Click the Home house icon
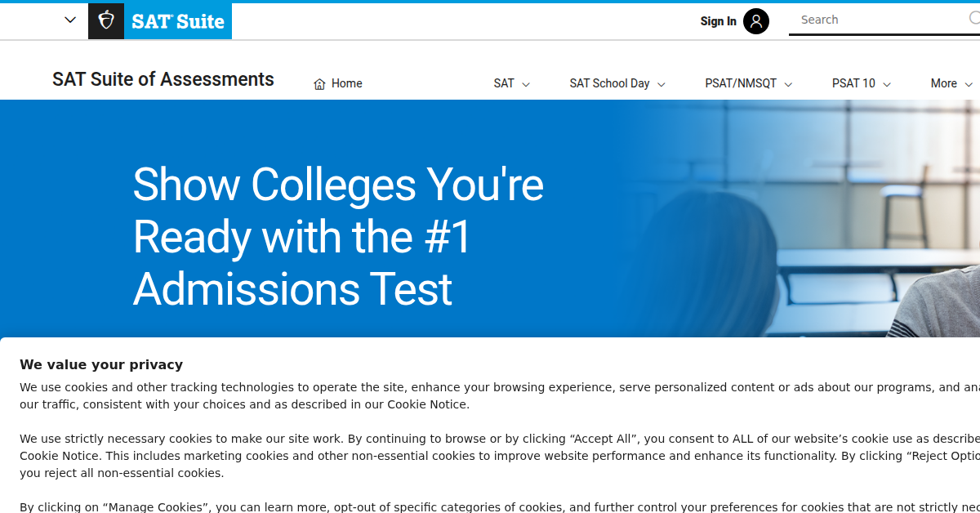980x513 pixels. 319,84
